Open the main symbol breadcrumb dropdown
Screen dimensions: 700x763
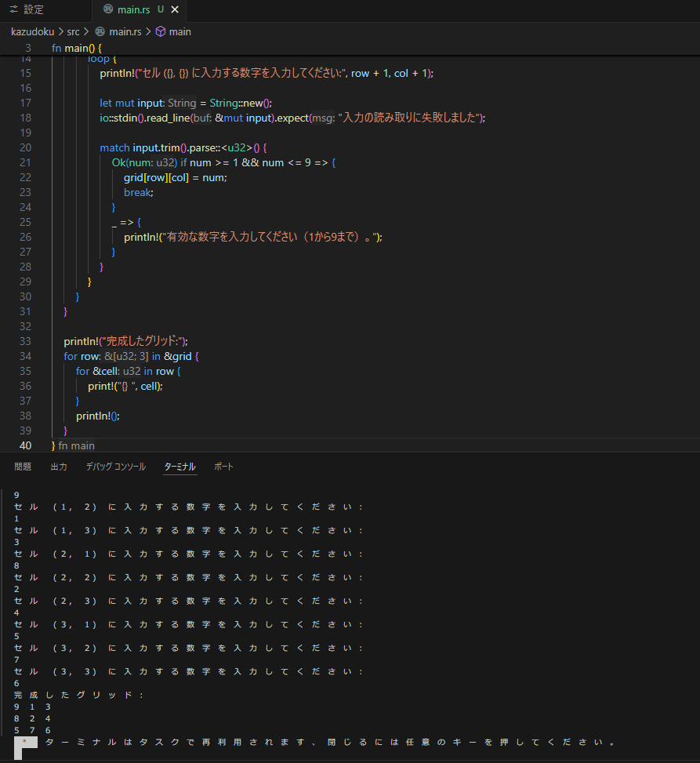pos(180,31)
